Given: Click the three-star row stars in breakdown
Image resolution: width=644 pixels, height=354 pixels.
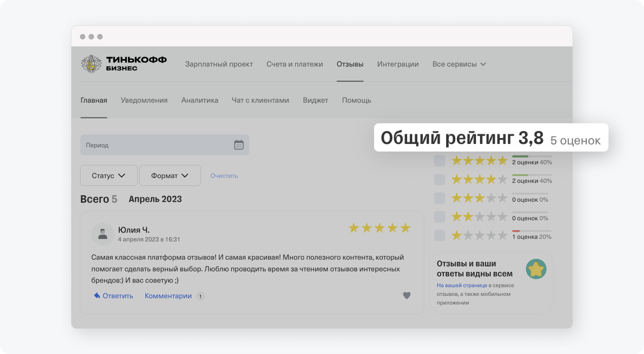Looking at the screenshot, I should [x=479, y=198].
